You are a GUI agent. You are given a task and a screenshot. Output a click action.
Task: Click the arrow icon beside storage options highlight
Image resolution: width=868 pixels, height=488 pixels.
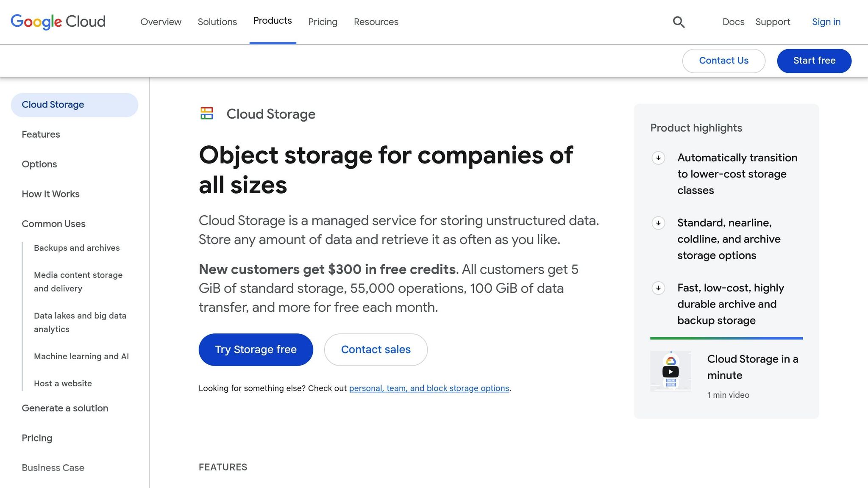[x=658, y=223]
